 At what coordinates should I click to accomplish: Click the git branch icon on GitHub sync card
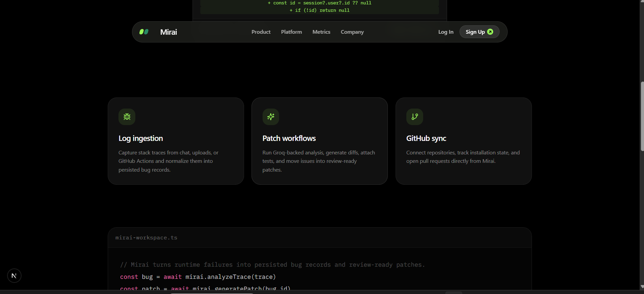coord(415,117)
